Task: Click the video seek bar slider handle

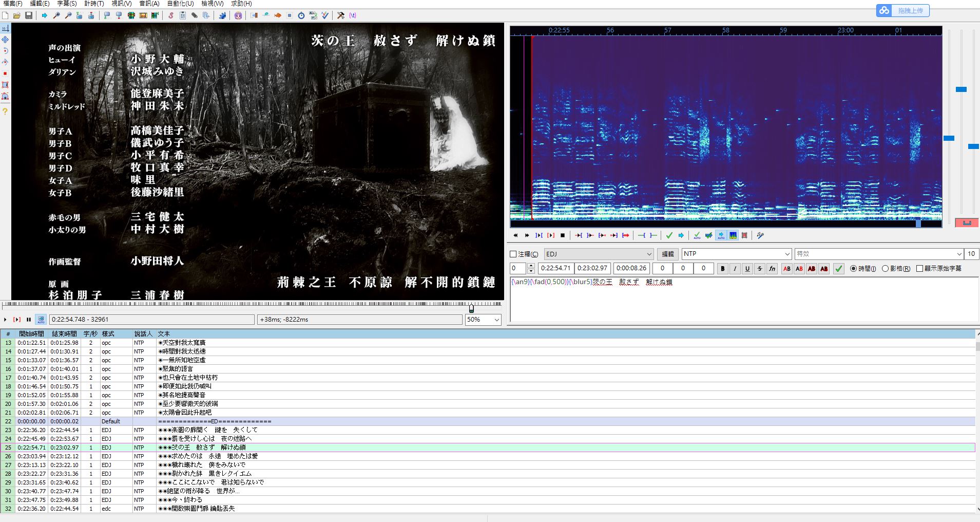Action: click(471, 308)
